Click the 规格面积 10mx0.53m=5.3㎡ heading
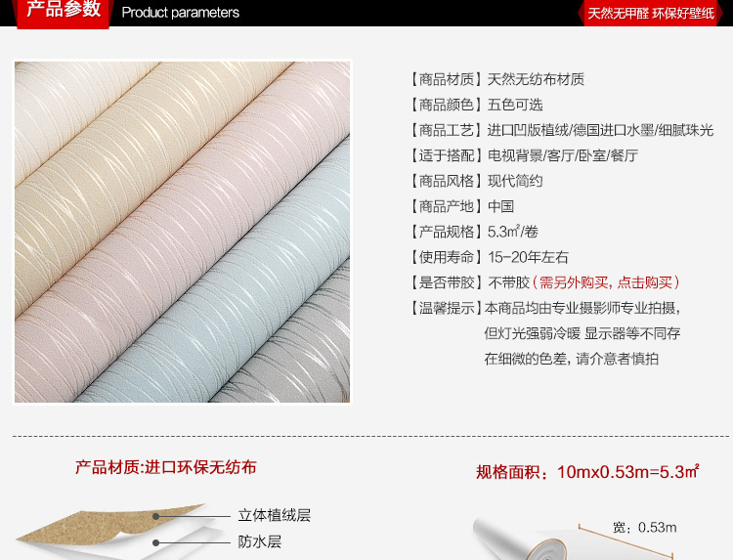733x560 pixels. [587, 472]
